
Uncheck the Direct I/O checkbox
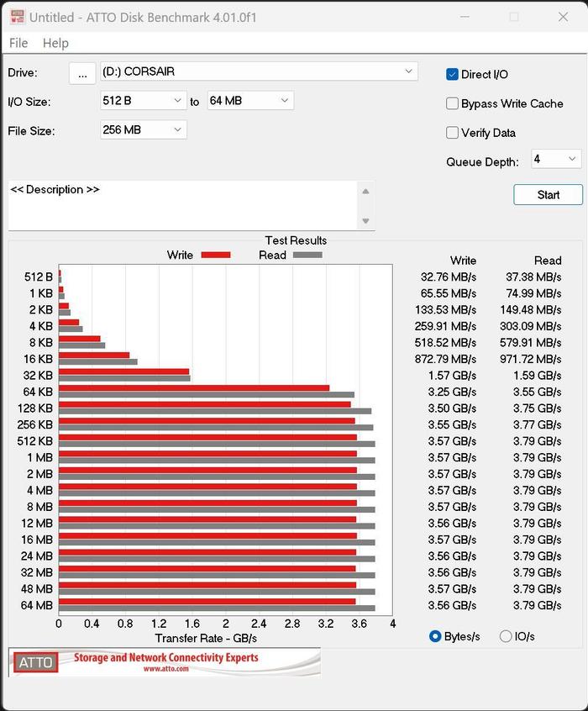452,74
